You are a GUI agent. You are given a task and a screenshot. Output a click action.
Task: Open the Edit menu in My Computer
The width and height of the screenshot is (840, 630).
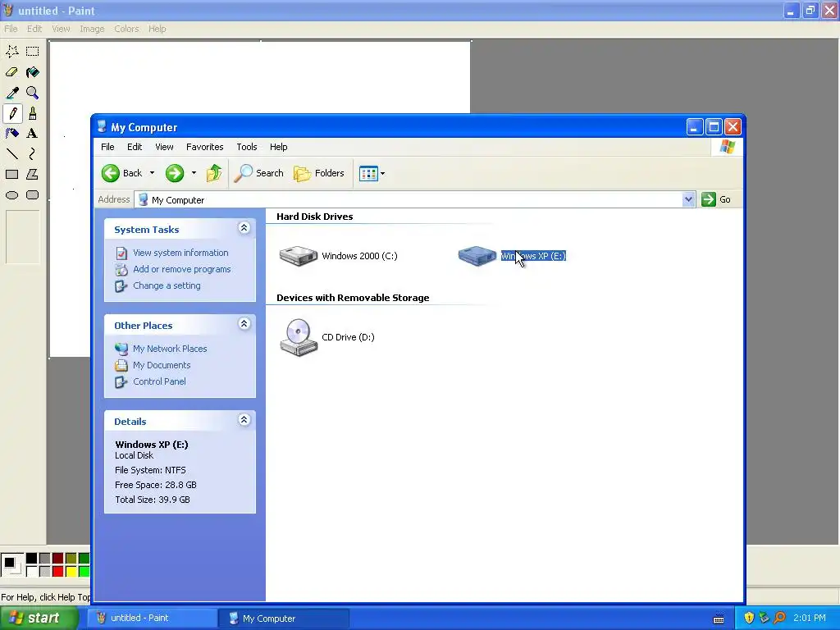tap(135, 147)
